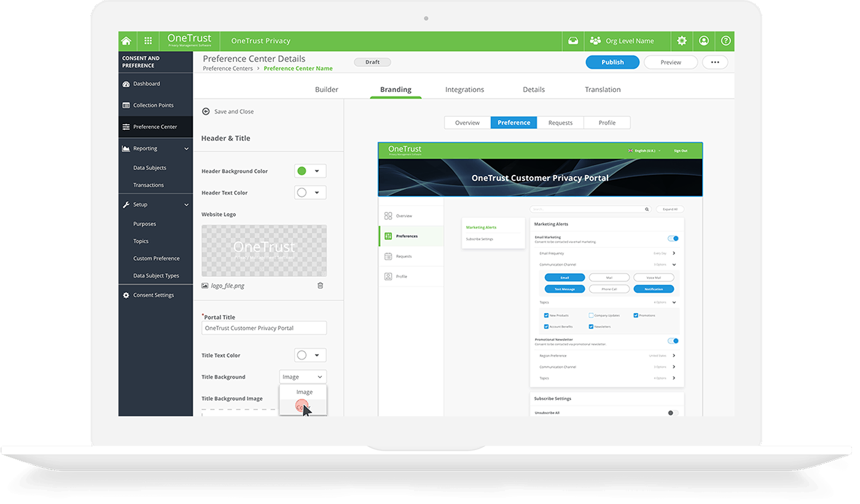
Task: Switch to the Translation tab
Action: [603, 90]
